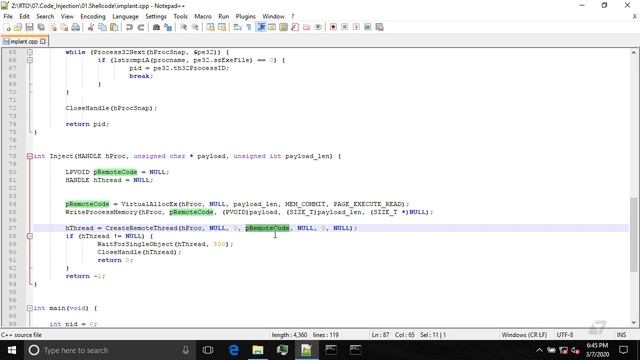This screenshot has height=360, width=640.
Task: Open the Plugins menu
Action: (245, 16)
